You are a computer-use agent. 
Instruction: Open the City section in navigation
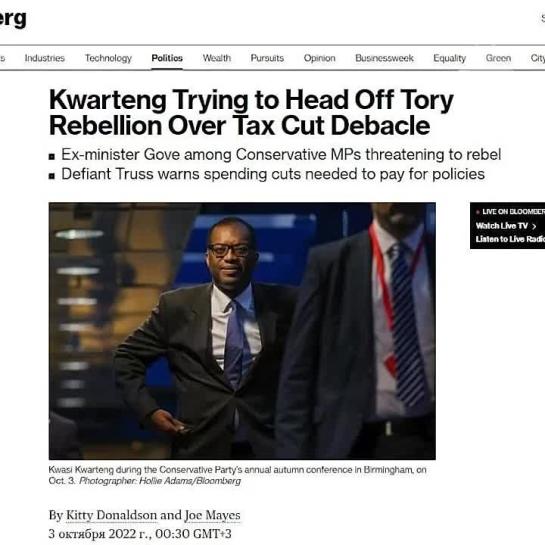tap(537, 58)
